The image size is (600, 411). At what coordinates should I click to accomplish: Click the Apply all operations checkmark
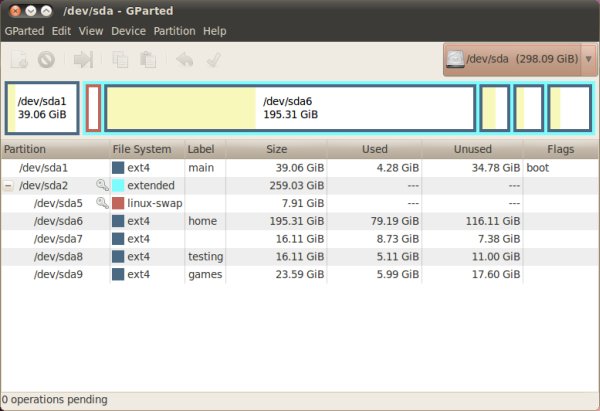[213, 60]
